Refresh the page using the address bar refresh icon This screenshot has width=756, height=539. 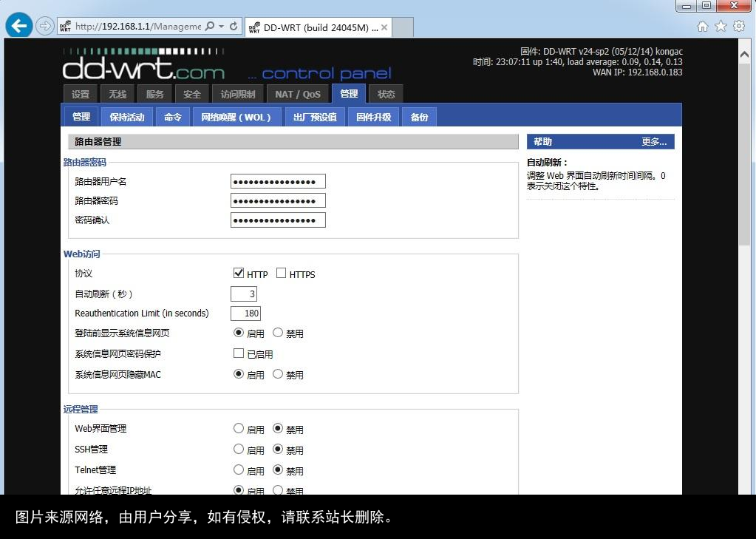click(x=233, y=25)
